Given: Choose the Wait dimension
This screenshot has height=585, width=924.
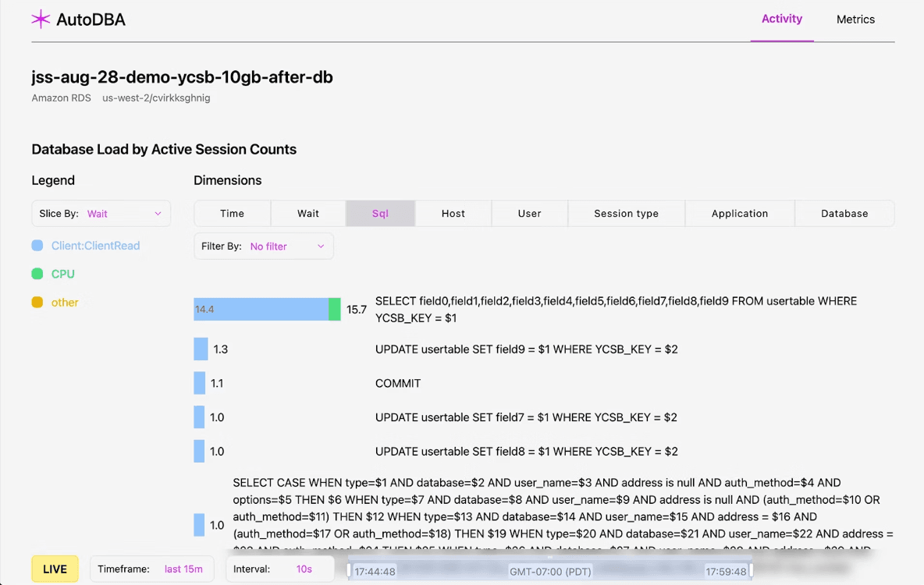Looking at the screenshot, I should point(308,214).
